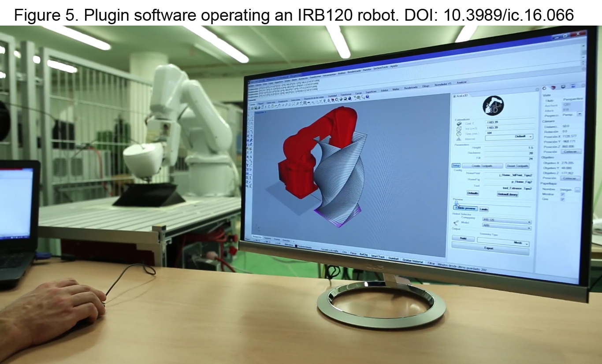Image resolution: width=602 pixels, height=364 pixels.
Task: Toggle Gumball in the status bar
Action: pyautogui.click(x=394, y=258)
